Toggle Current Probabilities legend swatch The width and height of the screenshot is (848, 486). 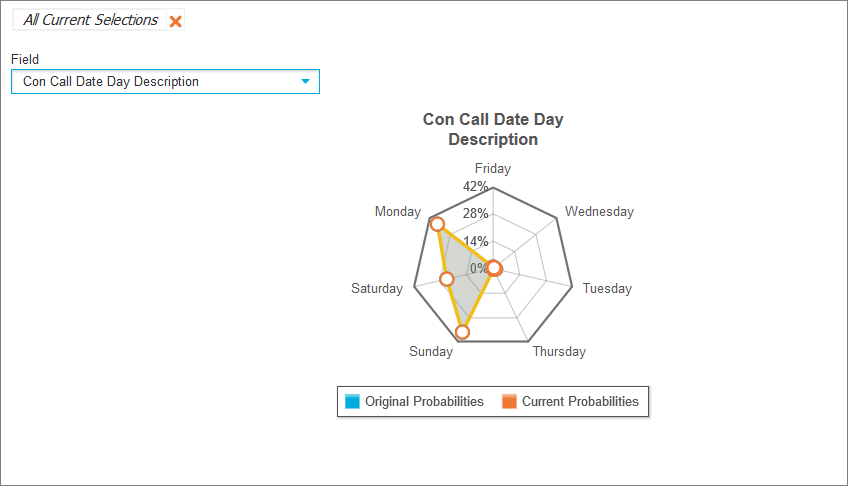pyautogui.click(x=509, y=401)
